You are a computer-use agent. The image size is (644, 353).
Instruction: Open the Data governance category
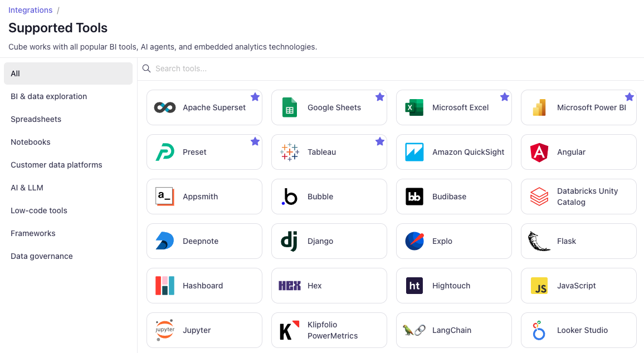coord(68,256)
